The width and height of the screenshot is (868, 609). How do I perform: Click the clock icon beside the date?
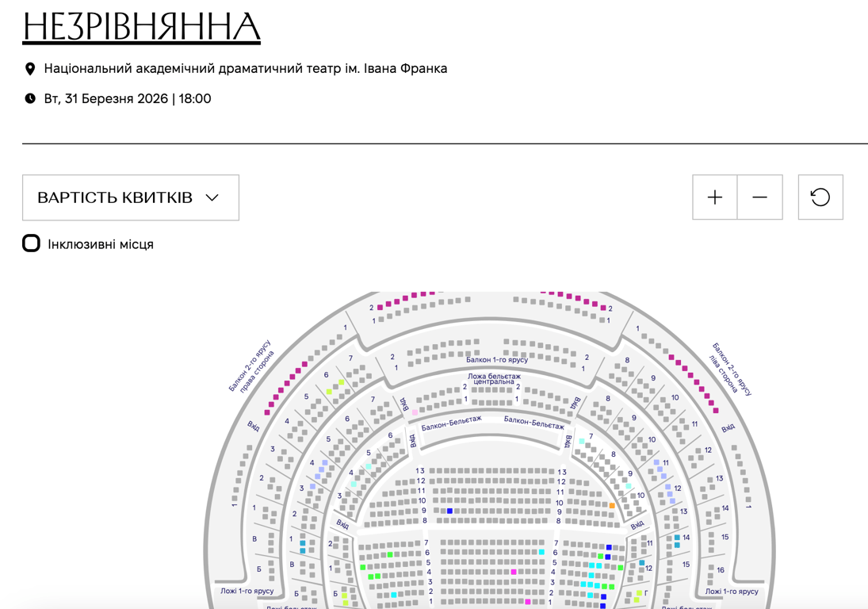tap(30, 99)
